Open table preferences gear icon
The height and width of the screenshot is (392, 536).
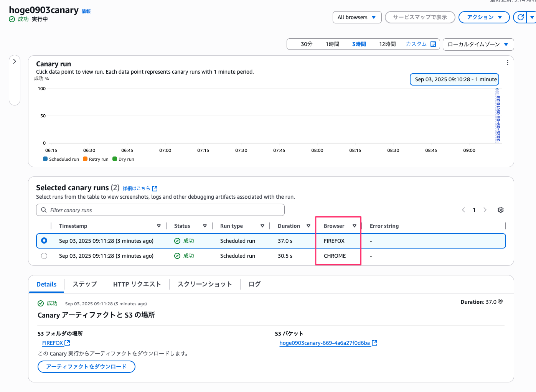point(501,210)
